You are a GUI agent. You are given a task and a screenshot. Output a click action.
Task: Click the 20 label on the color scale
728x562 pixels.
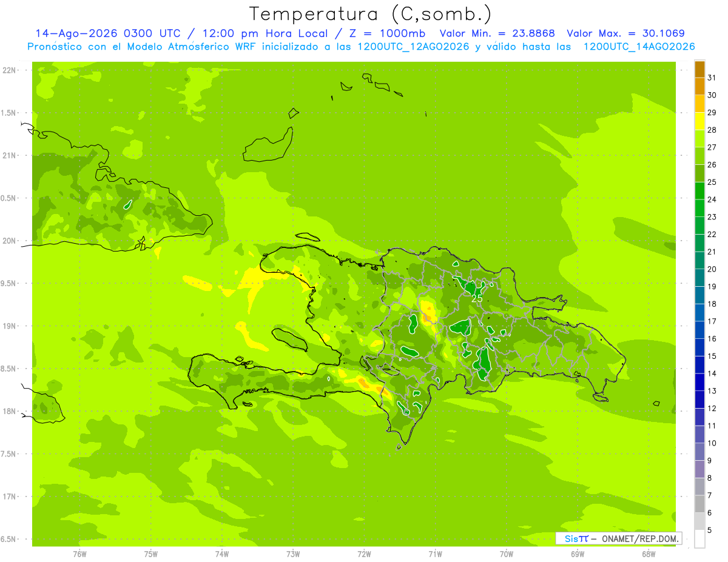click(712, 269)
